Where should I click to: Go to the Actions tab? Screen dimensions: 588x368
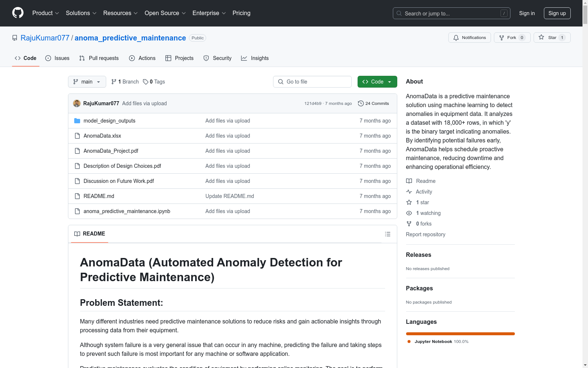click(x=142, y=58)
